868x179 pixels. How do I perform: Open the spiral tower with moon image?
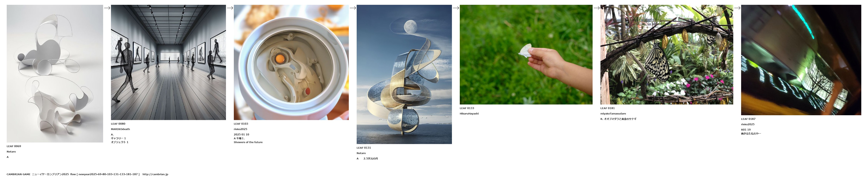click(x=404, y=74)
